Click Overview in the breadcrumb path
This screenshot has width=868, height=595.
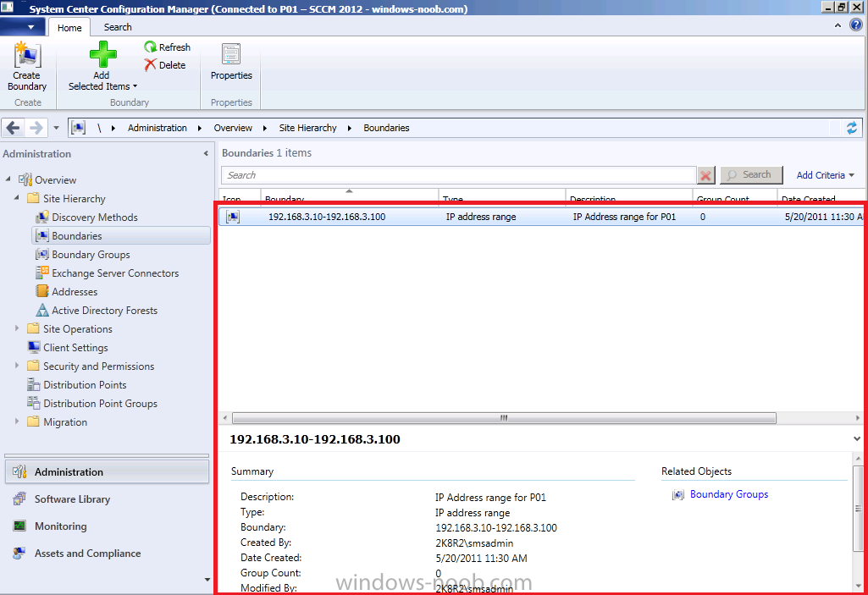pos(233,128)
